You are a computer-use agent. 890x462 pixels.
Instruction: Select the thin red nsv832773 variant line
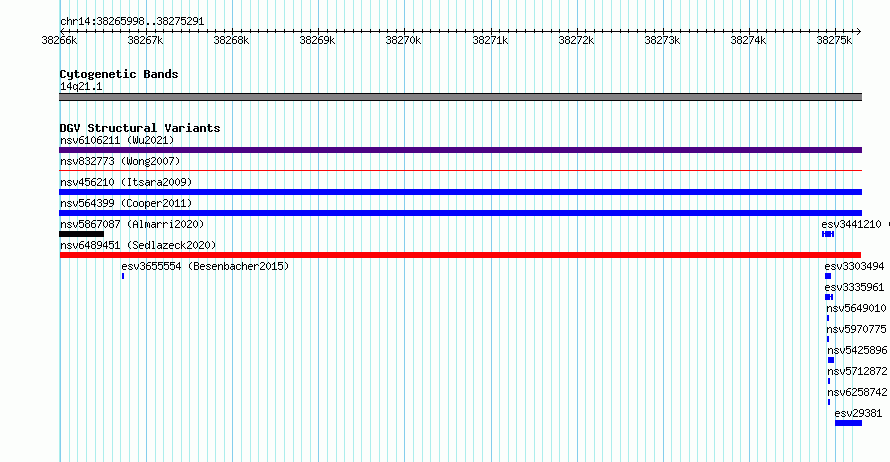(460, 170)
